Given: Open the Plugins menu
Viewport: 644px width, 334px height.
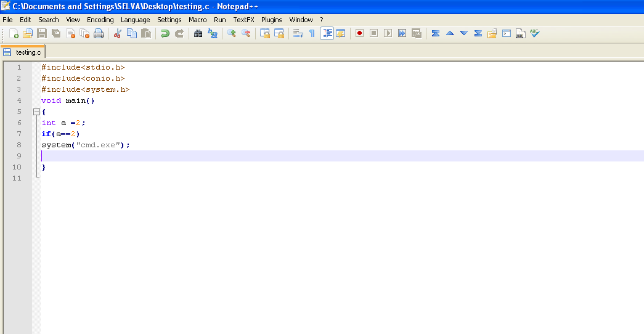Looking at the screenshot, I should tap(272, 20).
